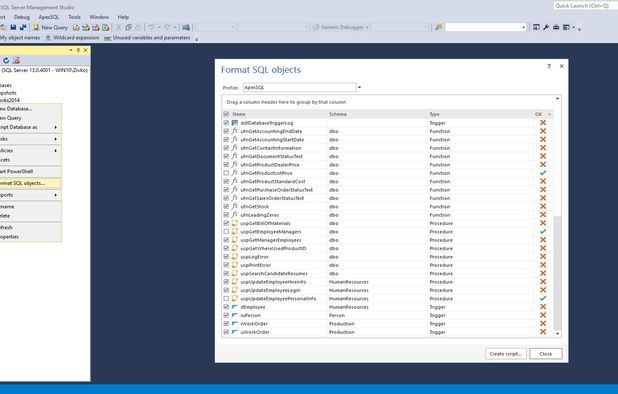Image resolution: width=618 pixels, height=394 pixels.
Task: Open the Window menu
Action: (x=99, y=17)
